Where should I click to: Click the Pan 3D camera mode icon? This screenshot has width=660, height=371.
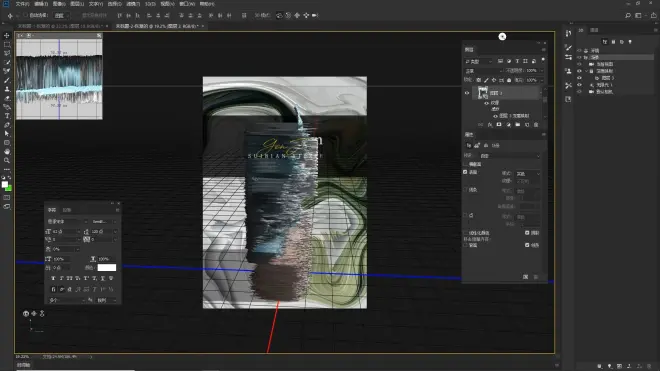[297, 16]
